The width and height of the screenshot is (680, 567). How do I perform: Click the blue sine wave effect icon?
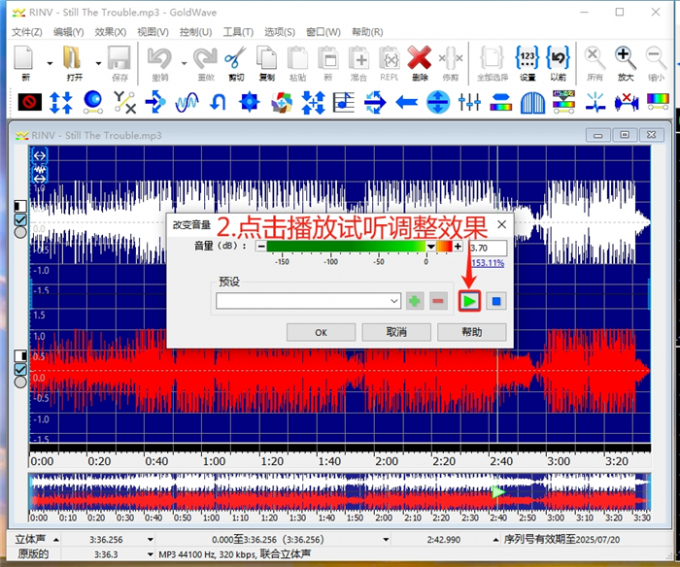click(187, 102)
